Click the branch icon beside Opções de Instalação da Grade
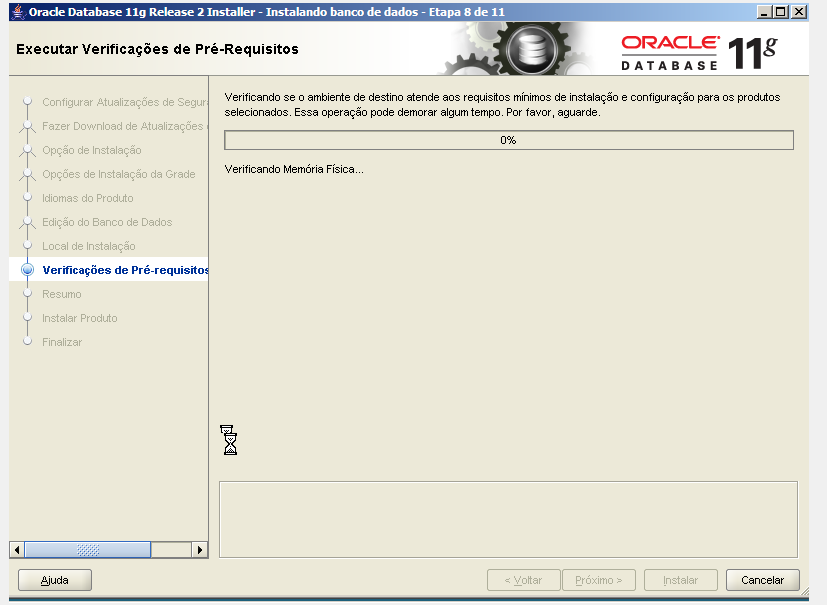This screenshot has height=605, width=827. click(27, 174)
